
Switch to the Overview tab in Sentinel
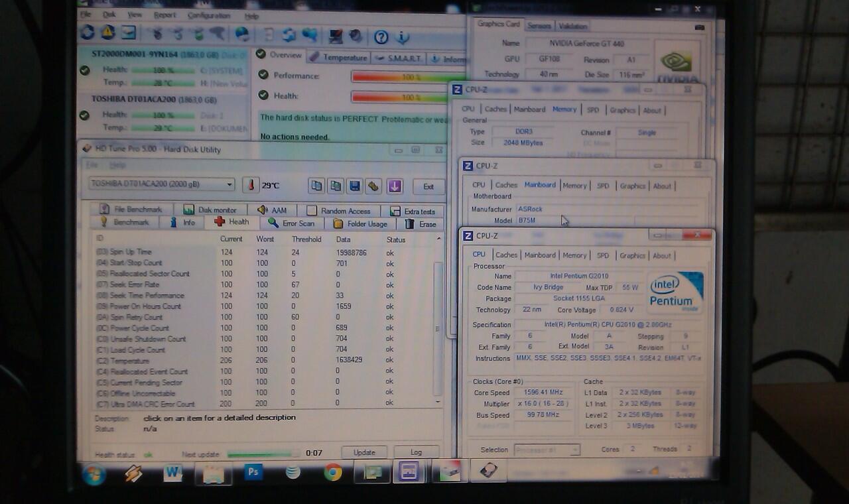(x=279, y=55)
